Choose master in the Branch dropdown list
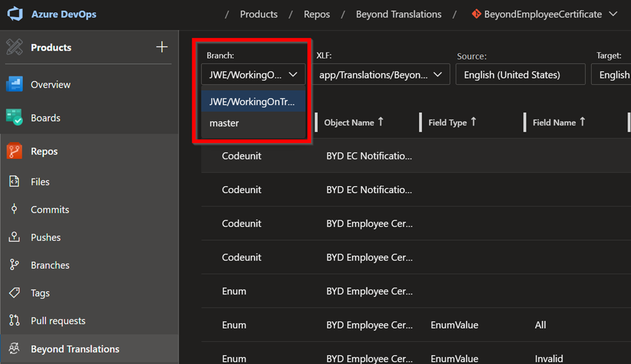 (224, 123)
